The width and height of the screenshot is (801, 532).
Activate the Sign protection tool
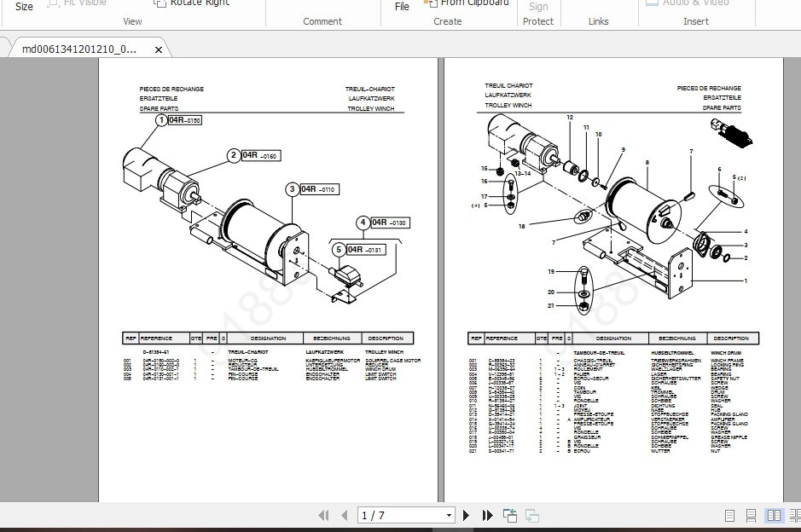[538, 7]
